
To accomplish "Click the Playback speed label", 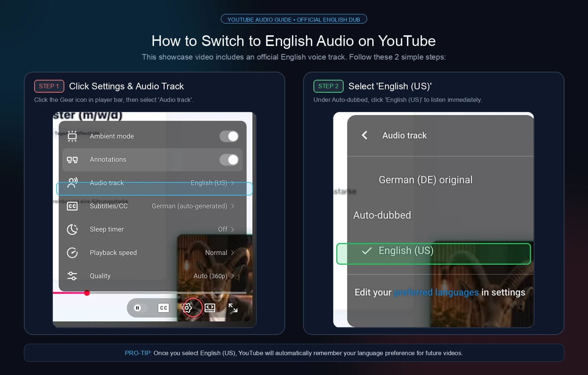I will coord(113,253).
